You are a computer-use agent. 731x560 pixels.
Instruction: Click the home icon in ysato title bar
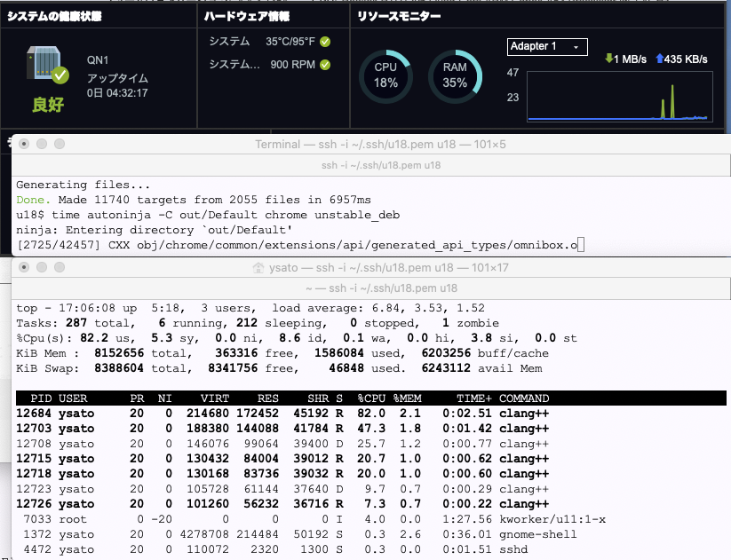click(x=259, y=269)
